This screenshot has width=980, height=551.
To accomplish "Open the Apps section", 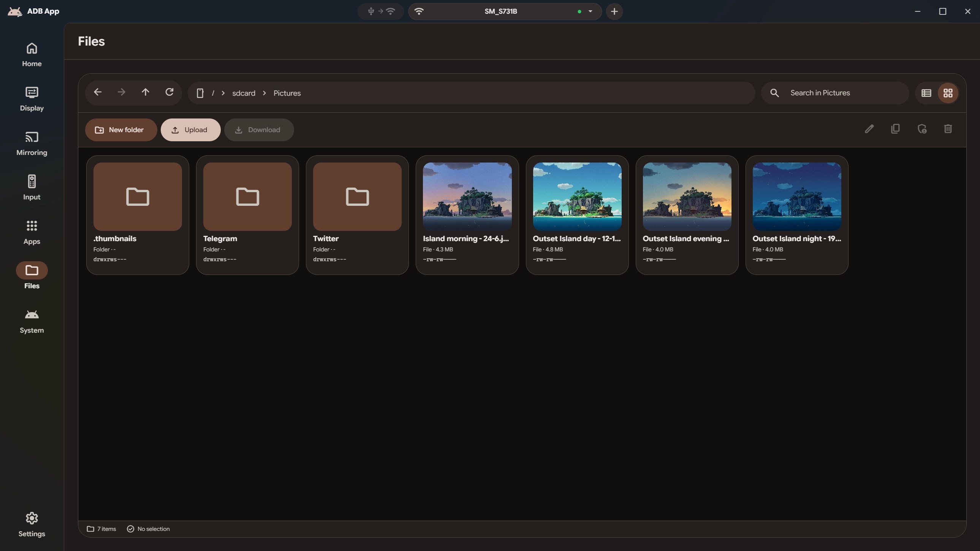I will click(32, 232).
